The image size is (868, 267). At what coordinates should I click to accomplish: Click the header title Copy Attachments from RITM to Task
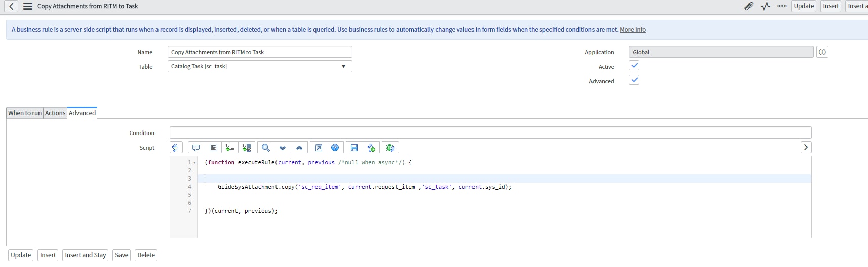88,6
